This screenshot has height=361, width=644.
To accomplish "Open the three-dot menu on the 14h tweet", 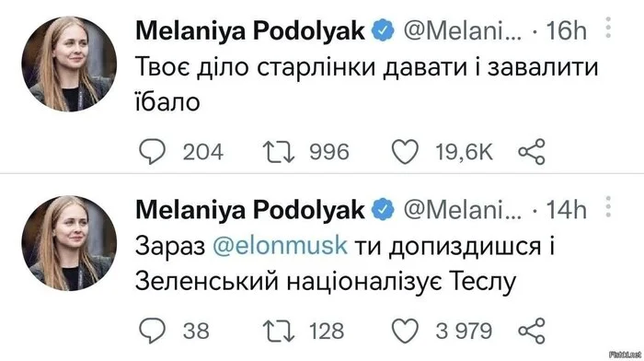I will pos(608,207).
